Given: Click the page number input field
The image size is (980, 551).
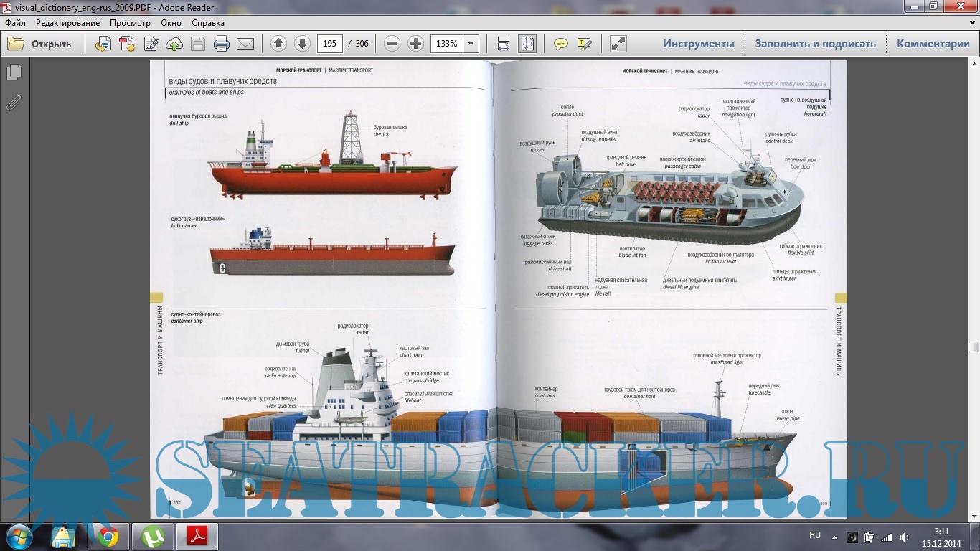Looking at the screenshot, I should [x=329, y=44].
